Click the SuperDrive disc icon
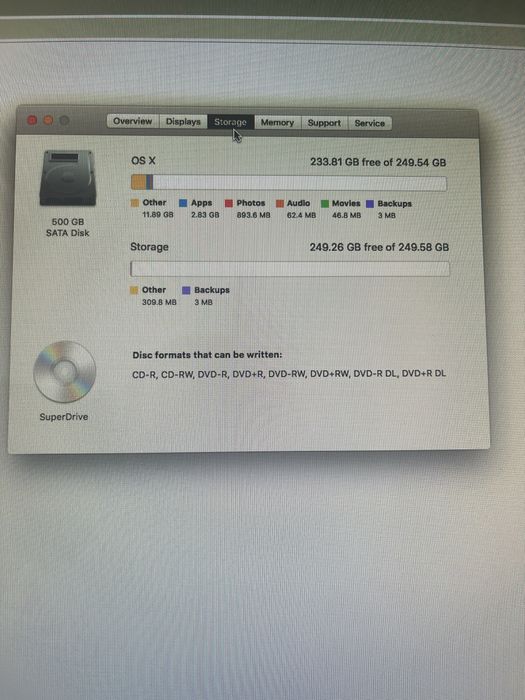This screenshot has height=700, width=525. pyautogui.click(x=65, y=371)
